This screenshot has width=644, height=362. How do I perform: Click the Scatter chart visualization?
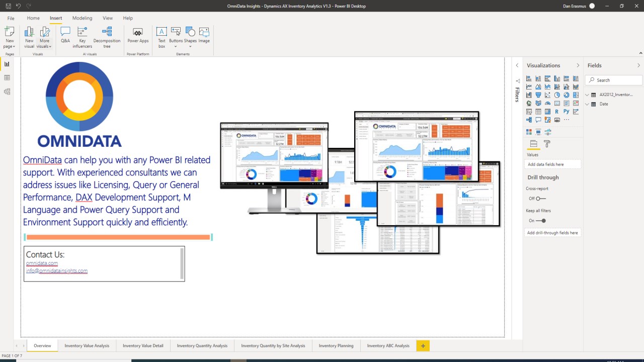pos(547,95)
